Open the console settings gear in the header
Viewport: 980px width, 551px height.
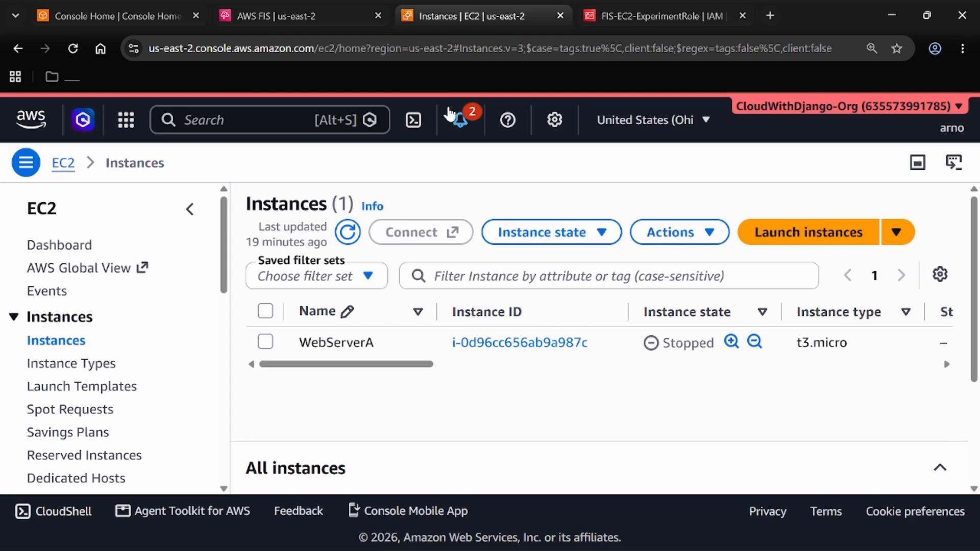point(554,120)
